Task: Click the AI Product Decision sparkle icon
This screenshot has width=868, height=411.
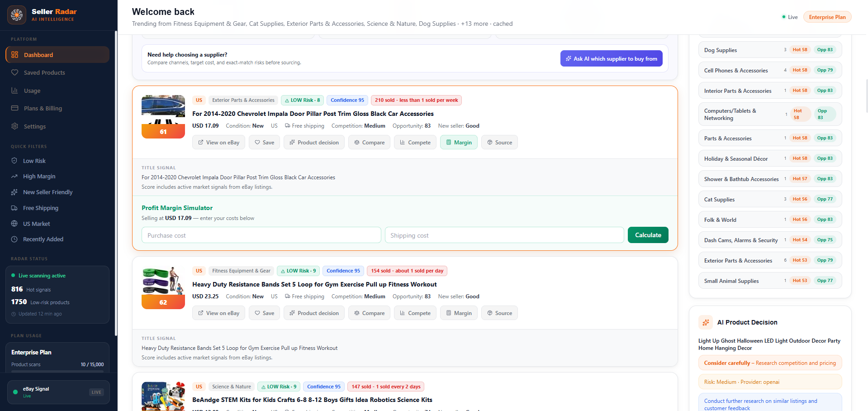Action: [x=706, y=322]
